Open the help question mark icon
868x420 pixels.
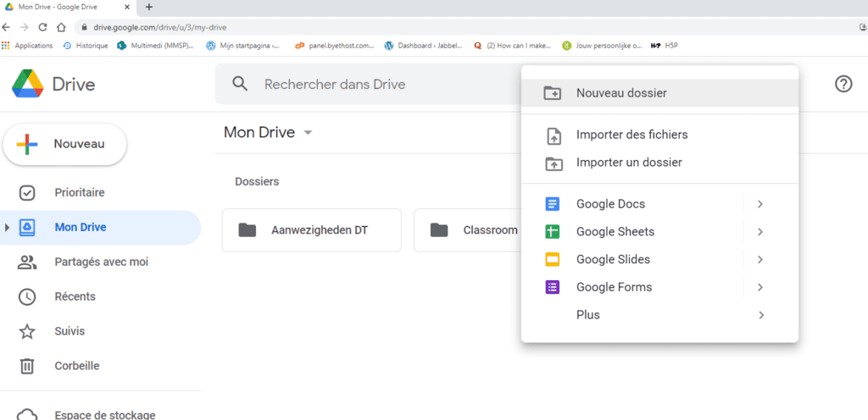coord(843,84)
